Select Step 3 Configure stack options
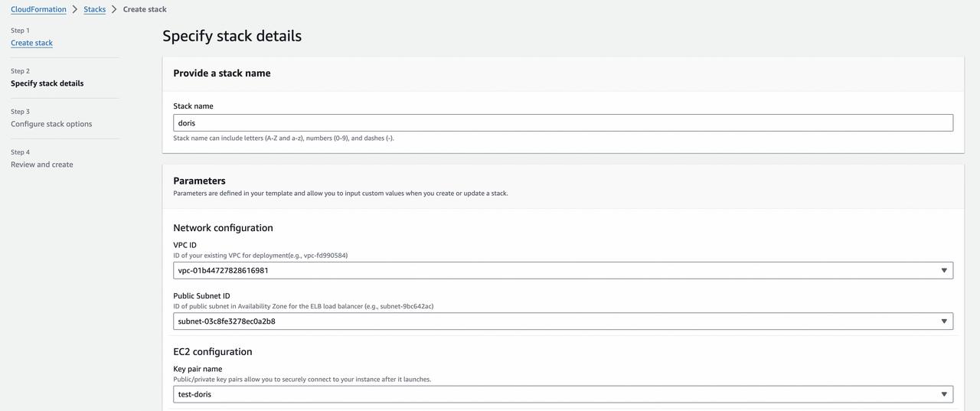This screenshot has width=980, height=411. click(51, 124)
